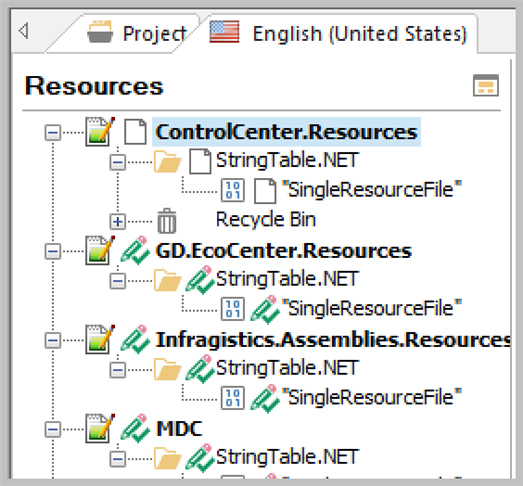
Task: Collapse the GD.EcoCenter.Resources node
Action: pyautogui.click(x=53, y=251)
